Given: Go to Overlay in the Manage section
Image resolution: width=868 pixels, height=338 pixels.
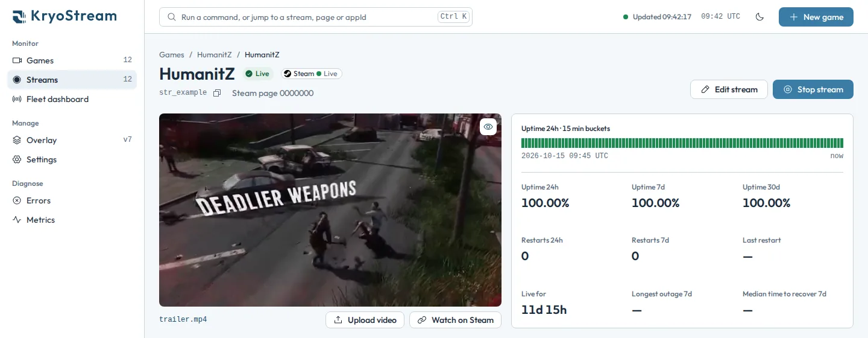Looking at the screenshot, I should click(72, 140).
